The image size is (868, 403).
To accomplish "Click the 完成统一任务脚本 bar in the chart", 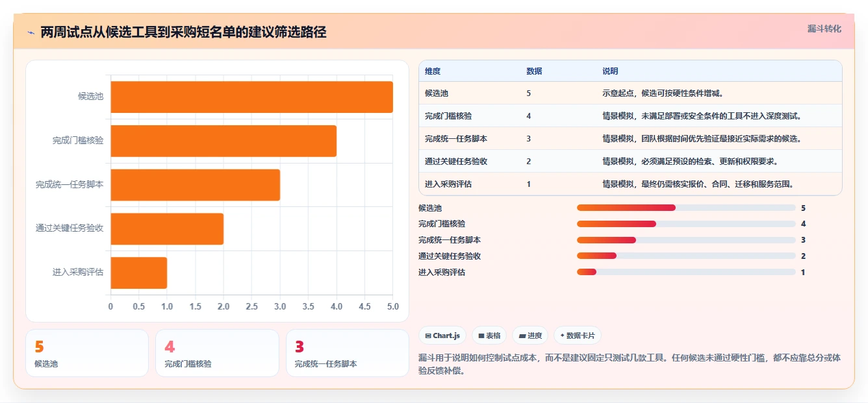I will tap(196, 185).
